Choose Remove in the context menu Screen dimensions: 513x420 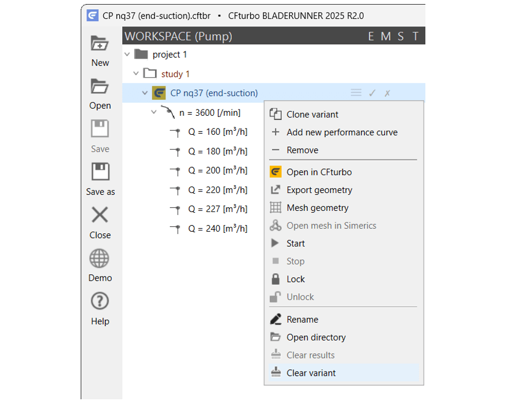click(x=343, y=150)
